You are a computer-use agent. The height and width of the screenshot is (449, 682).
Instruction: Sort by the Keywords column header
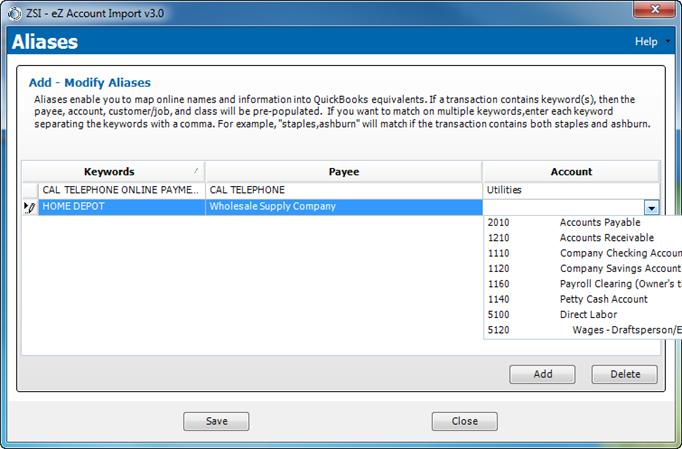tap(110, 172)
